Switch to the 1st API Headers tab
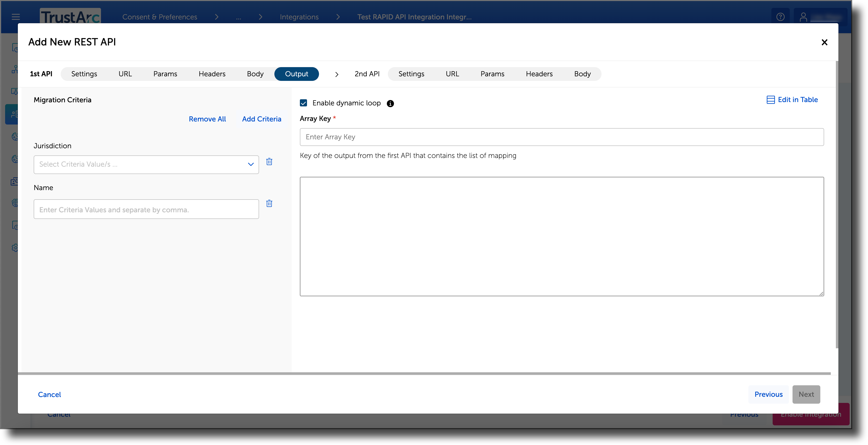This screenshot has height=445, width=868. (x=212, y=74)
